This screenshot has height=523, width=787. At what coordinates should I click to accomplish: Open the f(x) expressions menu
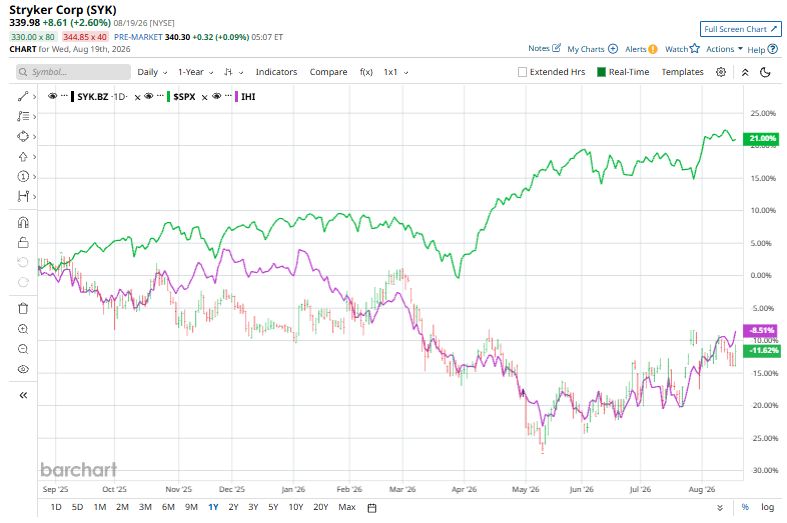366,72
